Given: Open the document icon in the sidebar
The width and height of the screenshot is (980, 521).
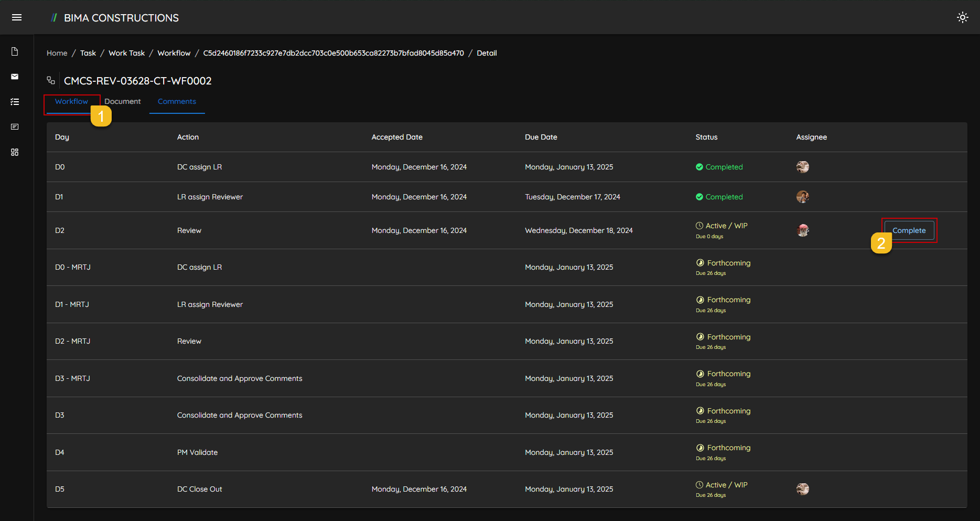Looking at the screenshot, I should (x=15, y=51).
